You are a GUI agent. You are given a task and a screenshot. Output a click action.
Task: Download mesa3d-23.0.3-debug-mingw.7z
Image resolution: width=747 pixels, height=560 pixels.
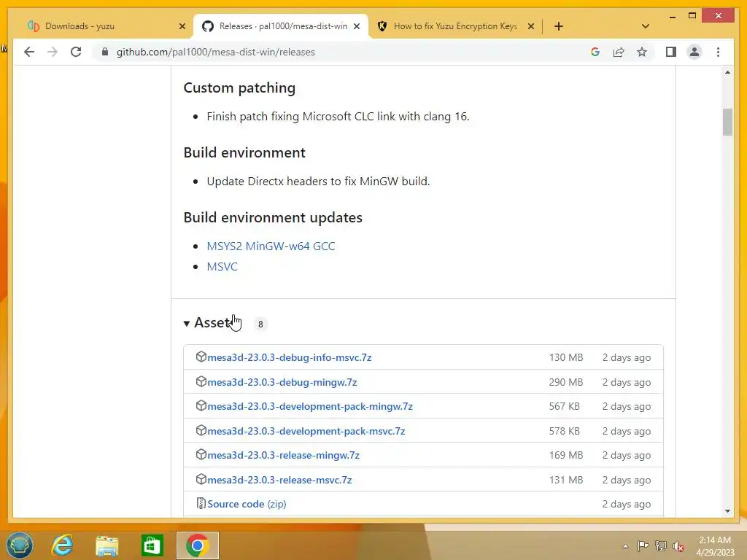click(282, 382)
